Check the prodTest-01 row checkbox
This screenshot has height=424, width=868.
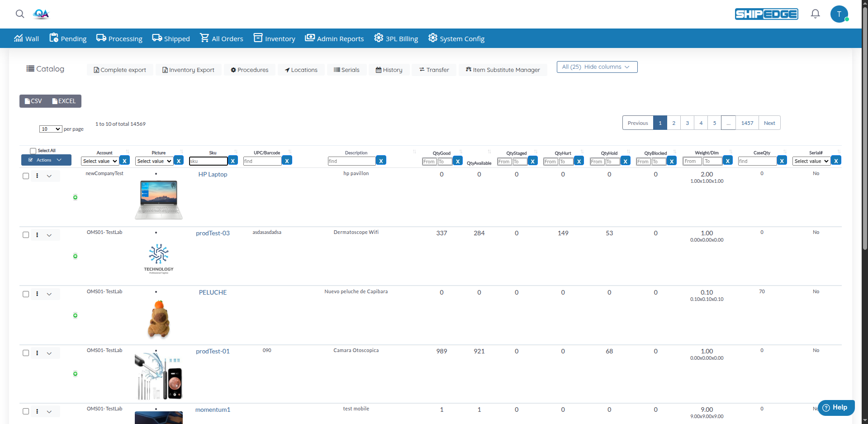26,353
